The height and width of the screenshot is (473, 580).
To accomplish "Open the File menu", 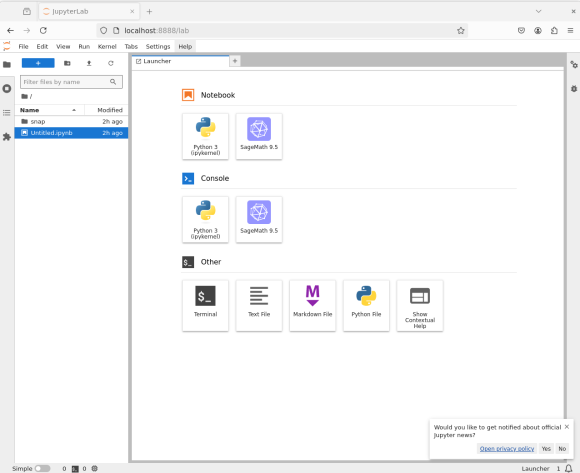I will click(x=23, y=46).
